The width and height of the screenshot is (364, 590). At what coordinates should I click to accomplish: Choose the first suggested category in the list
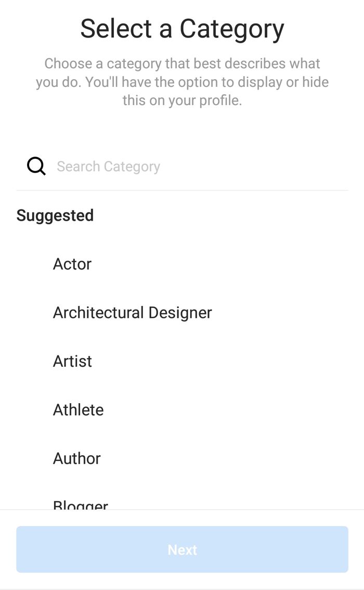pyautogui.click(x=72, y=264)
